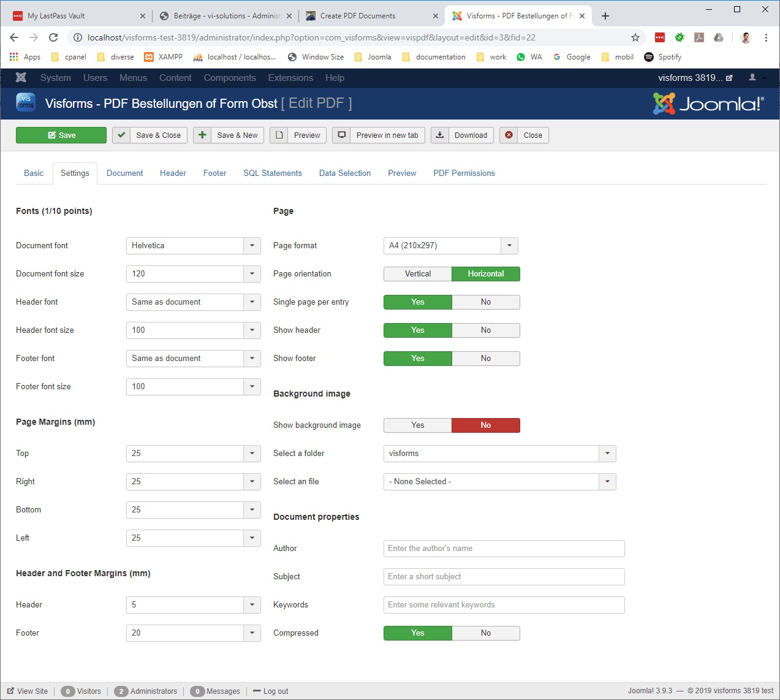Set Show header to No
The height and width of the screenshot is (700, 780).
485,330
